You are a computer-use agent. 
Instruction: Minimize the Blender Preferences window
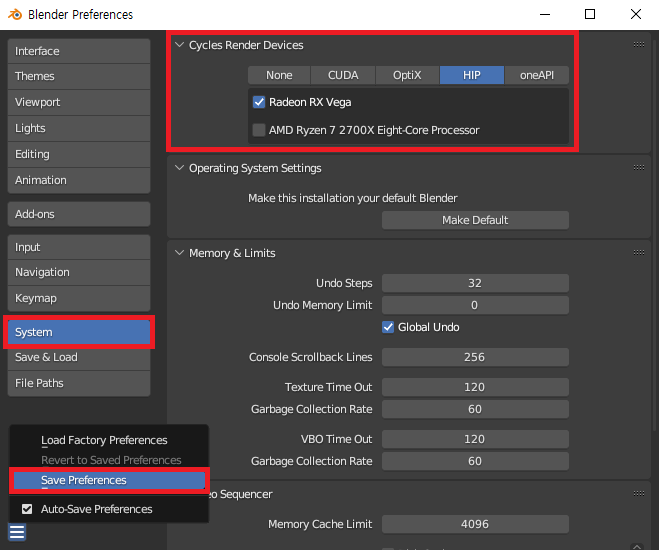pyautogui.click(x=545, y=14)
